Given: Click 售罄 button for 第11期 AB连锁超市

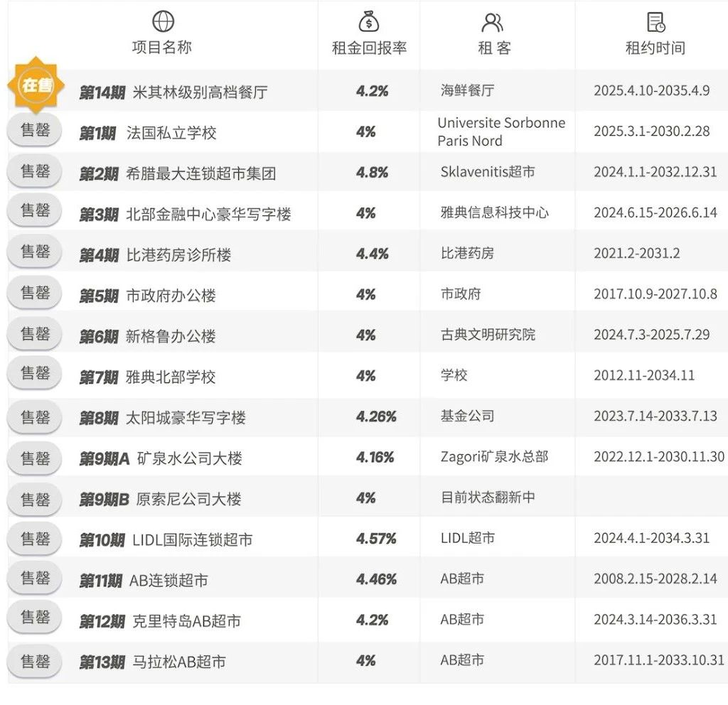Looking at the screenshot, I should click(35, 578).
